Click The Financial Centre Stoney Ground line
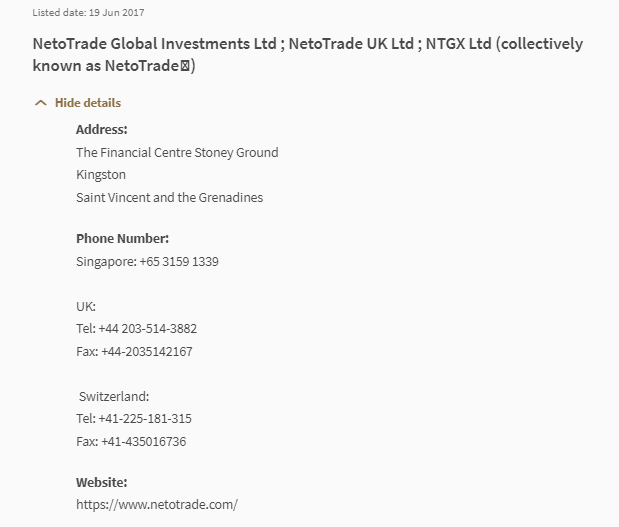Viewport: 619px width, 527px height. [x=177, y=152]
